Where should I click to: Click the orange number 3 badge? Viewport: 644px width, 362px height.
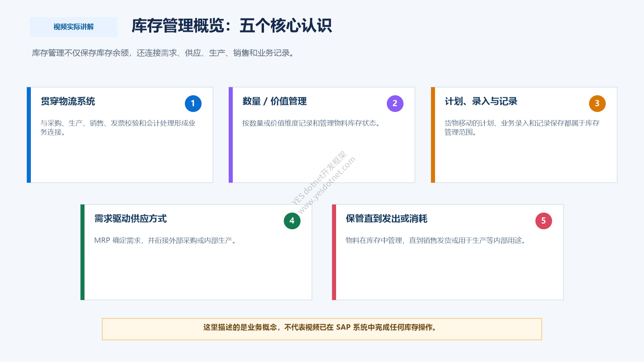coord(597,104)
